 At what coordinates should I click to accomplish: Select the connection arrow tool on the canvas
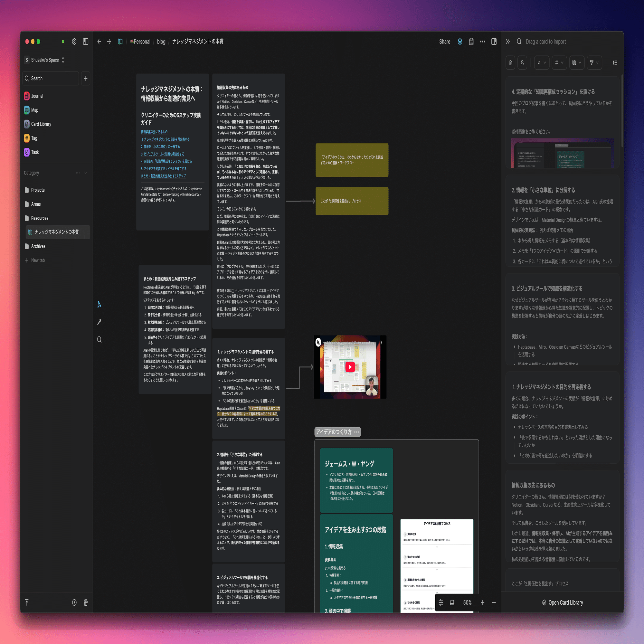pyautogui.click(x=99, y=322)
